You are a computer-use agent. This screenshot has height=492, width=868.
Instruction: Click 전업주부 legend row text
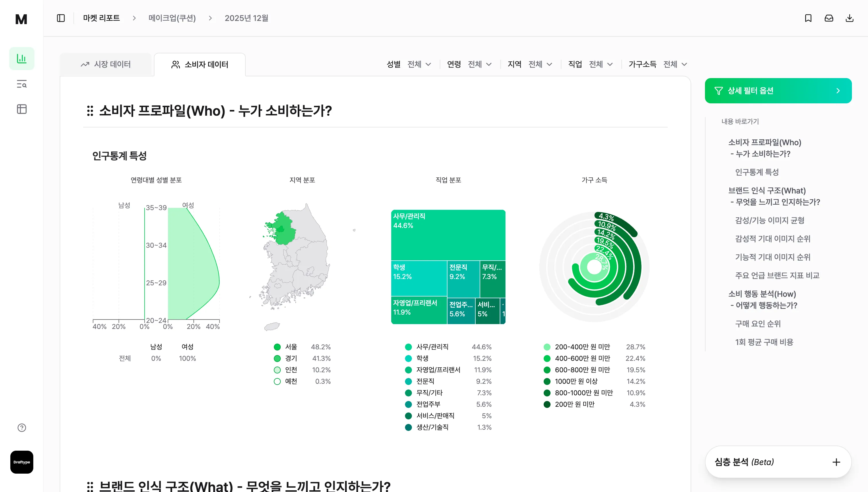point(428,404)
